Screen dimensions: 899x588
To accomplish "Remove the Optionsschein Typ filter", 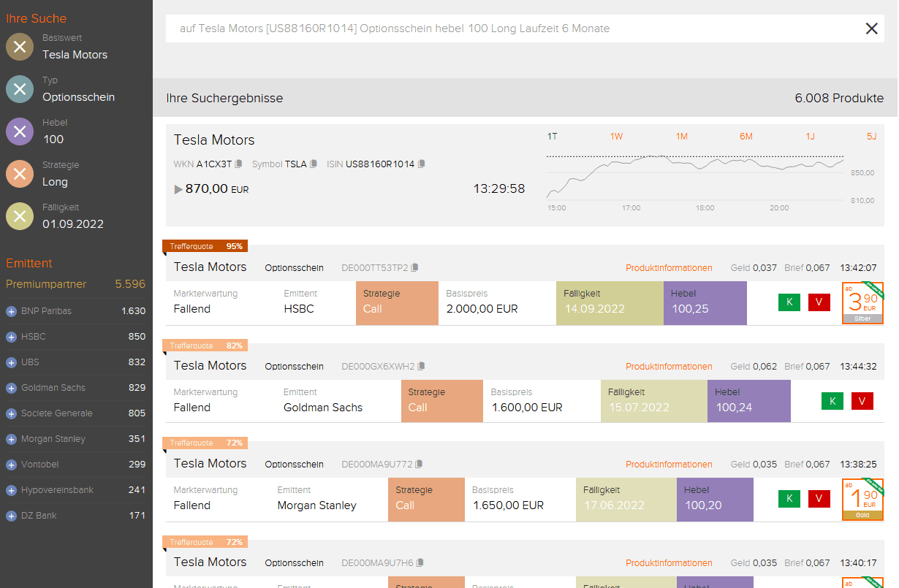I will 20,89.
